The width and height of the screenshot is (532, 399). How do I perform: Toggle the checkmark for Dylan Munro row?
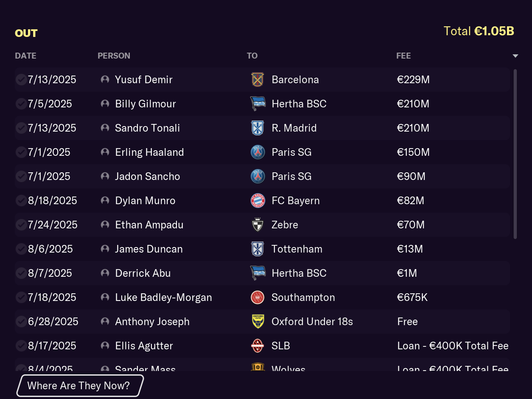tap(21, 201)
